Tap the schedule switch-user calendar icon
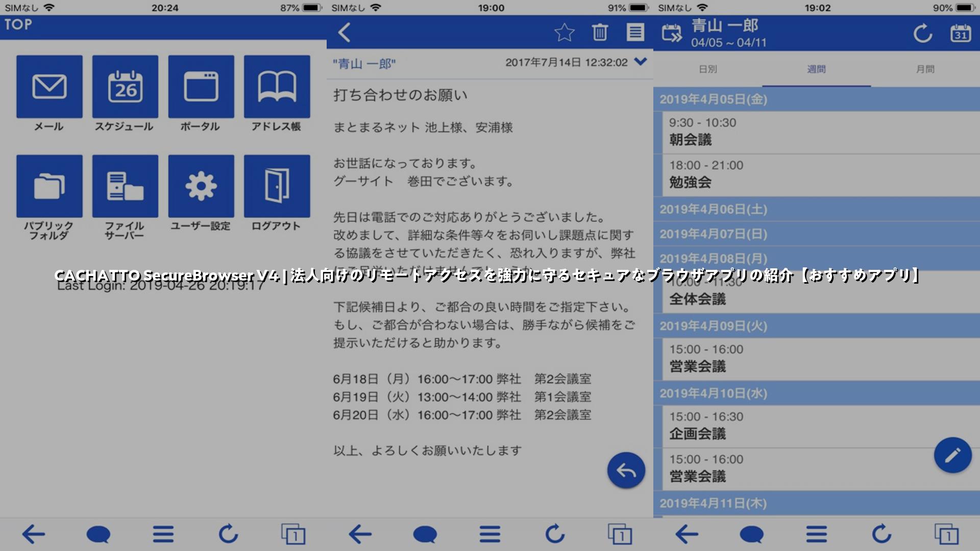 point(672,33)
